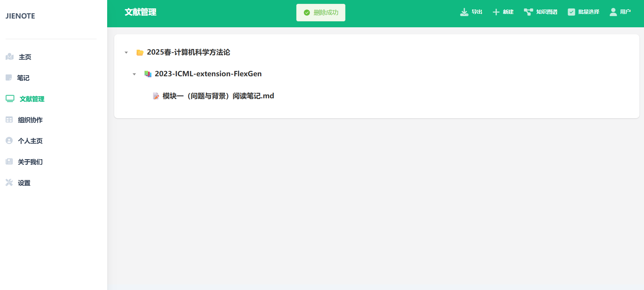Go to the 笔记 menu item
This screenshot has height=290, width=644.
tap(23, 78)
